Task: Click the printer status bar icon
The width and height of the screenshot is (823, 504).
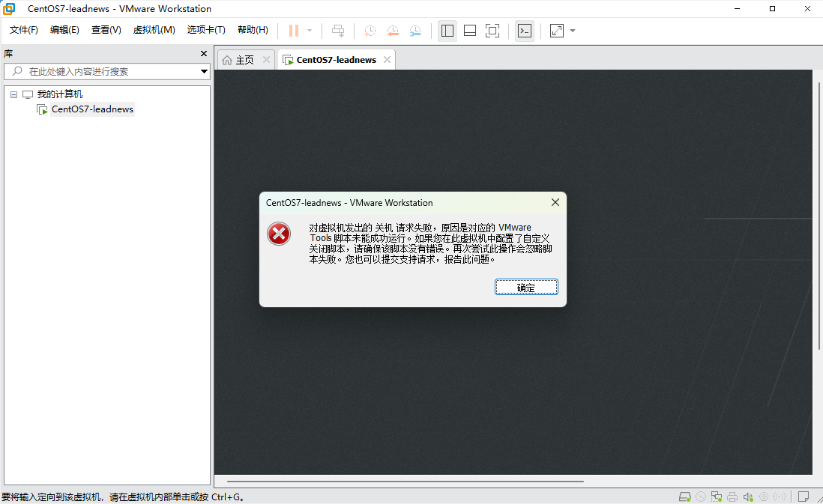Action: tap(732, 496)
